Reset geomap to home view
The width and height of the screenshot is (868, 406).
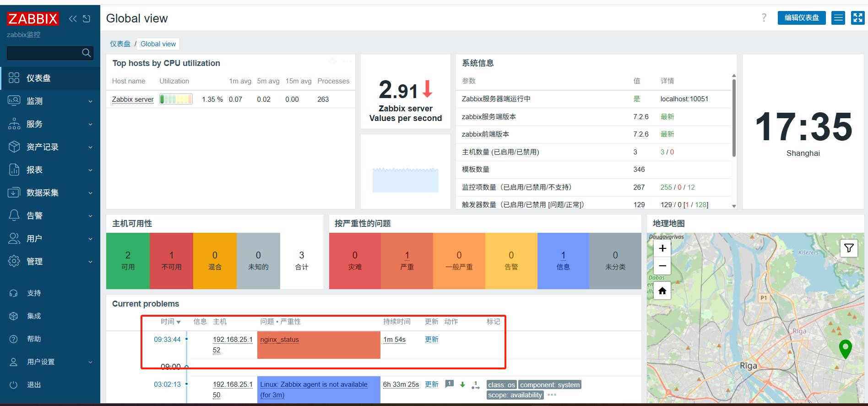click(x=662, y=291)
